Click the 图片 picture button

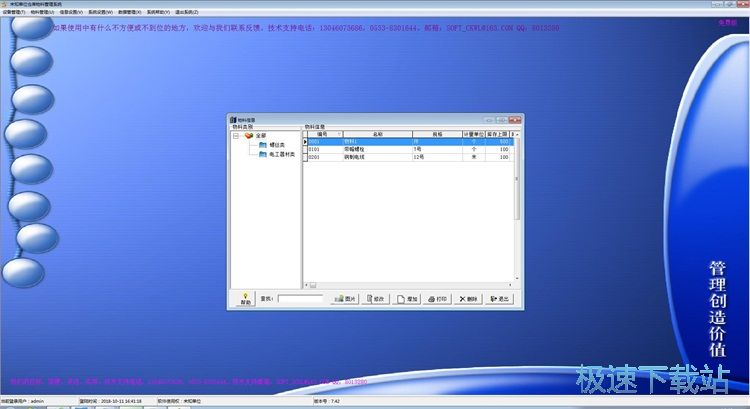345,299
